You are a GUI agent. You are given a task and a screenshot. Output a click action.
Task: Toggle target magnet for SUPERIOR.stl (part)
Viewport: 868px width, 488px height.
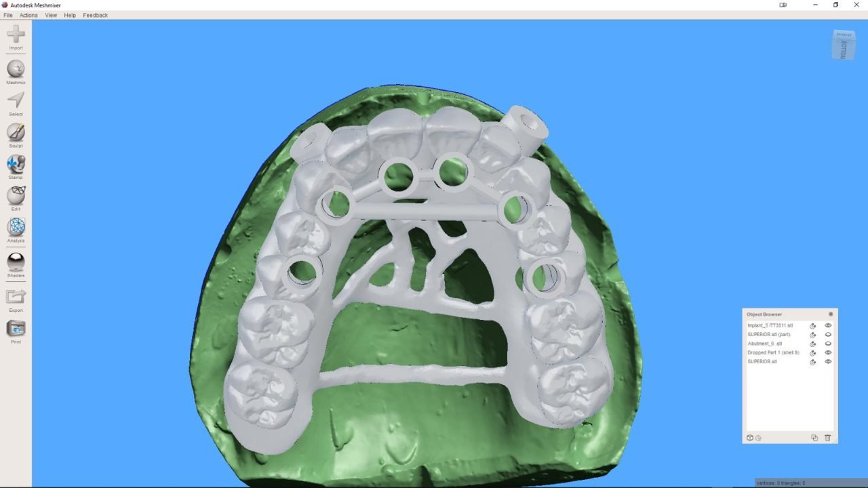(x=812, y=335)
